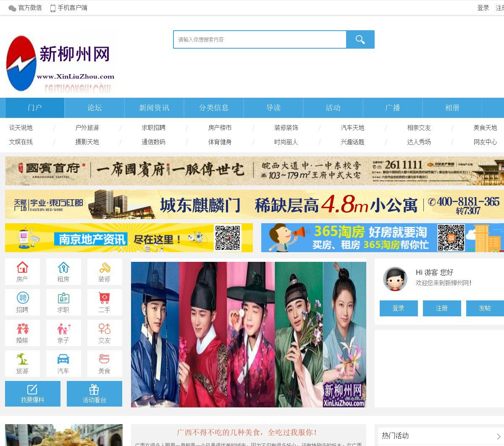Open the 相亲交友 forum link
Image resolution: width=504 pixels, height=446 pixels.
point(419,128)
